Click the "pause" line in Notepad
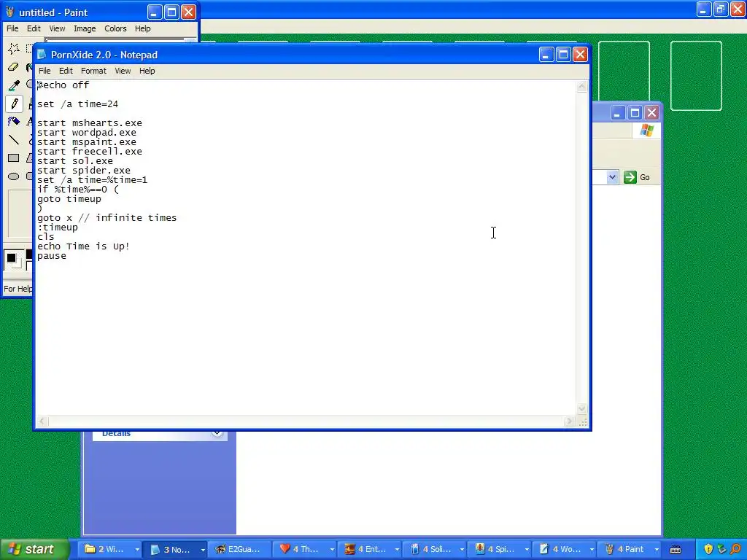 [52, 256]
